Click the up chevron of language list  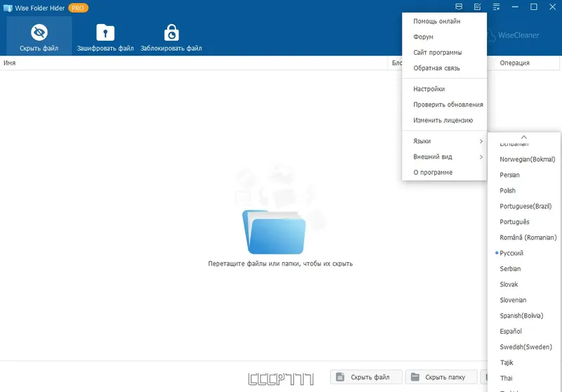point(523,137)
